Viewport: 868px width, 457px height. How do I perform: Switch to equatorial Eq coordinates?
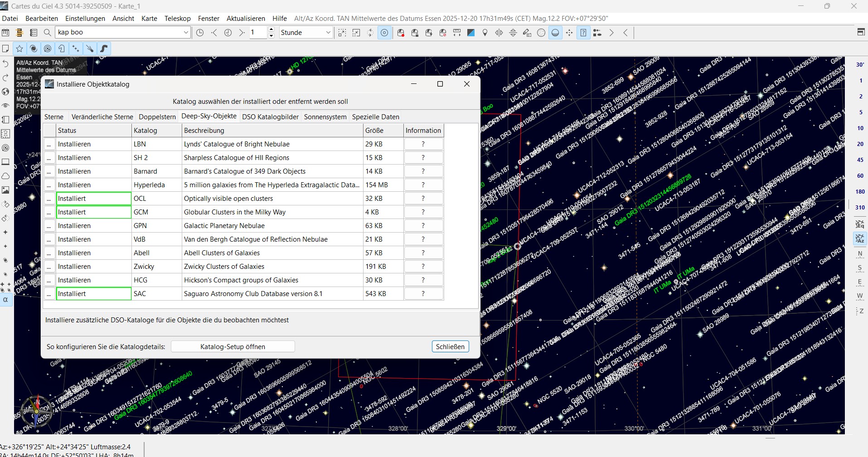(860, 224)
